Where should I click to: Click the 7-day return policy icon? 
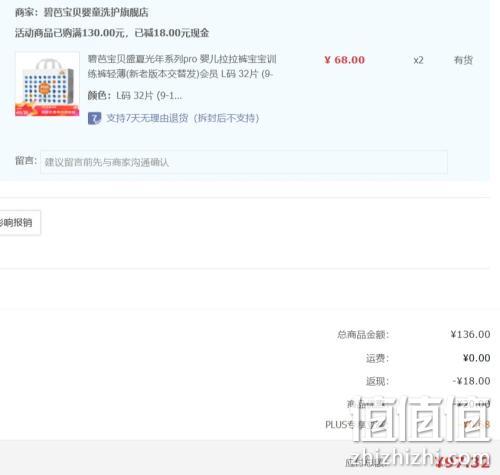coord(94,118)
